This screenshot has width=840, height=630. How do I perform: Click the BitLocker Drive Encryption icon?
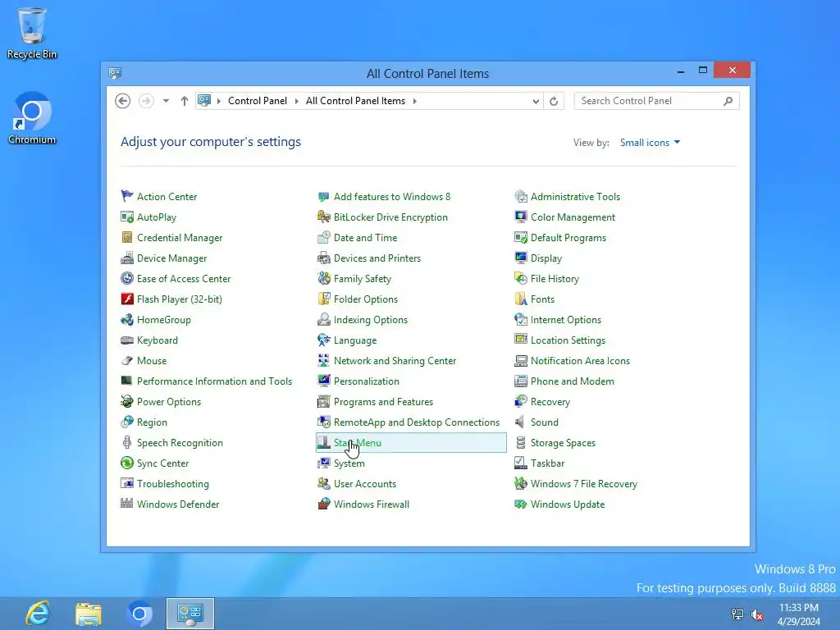coord(323,217)
